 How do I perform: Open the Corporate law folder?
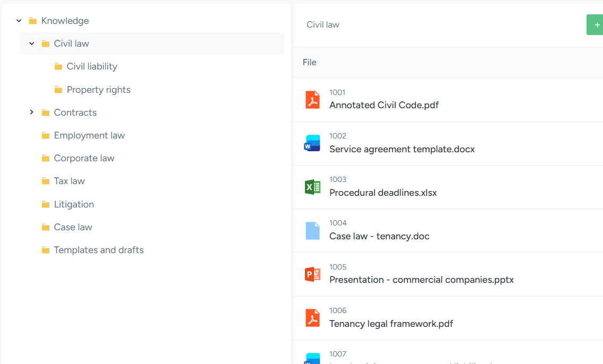pos(84,158)
